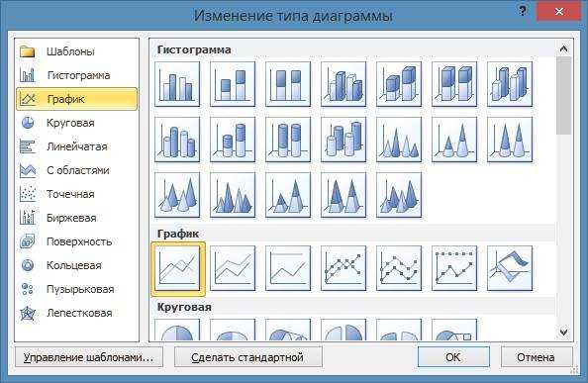The width and height of the screenshot is (588, 383).
Task: Click the Управление шаблонами button
Action: [89, 357]
